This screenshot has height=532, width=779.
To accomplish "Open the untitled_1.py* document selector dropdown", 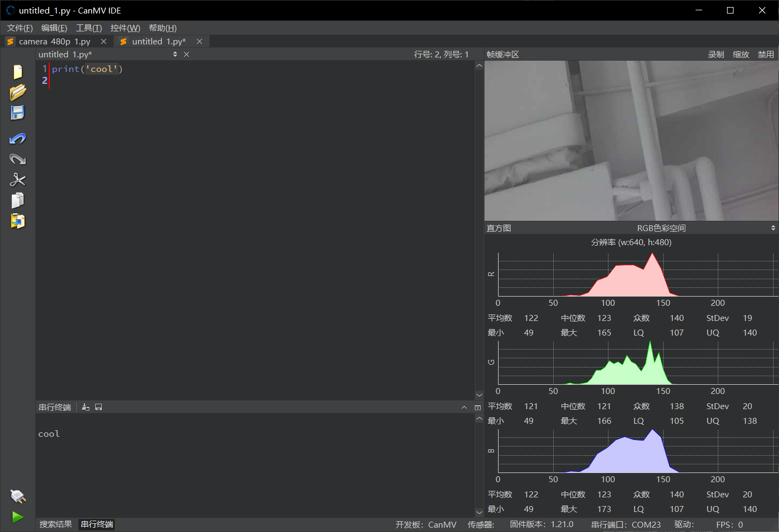I will pyautogui.click(x=175, y=55).
